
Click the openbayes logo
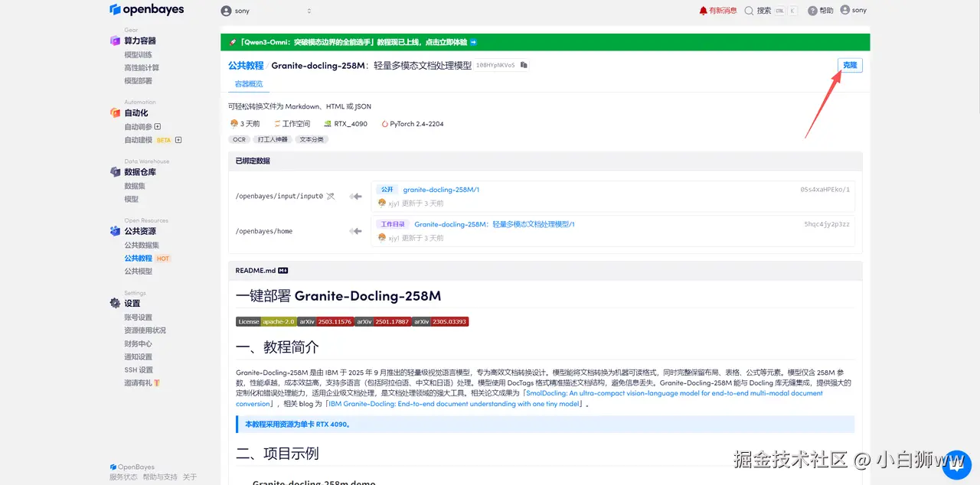(x=146, y=10)
